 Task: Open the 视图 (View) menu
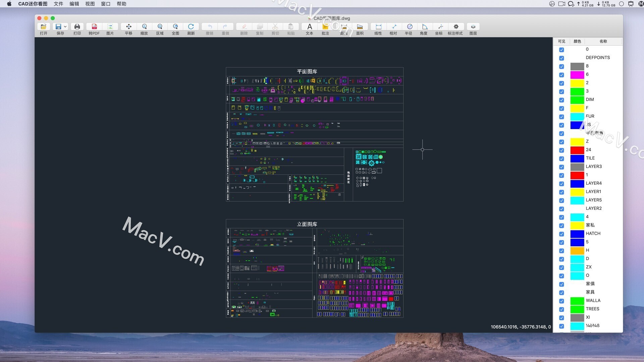point(90,4)
